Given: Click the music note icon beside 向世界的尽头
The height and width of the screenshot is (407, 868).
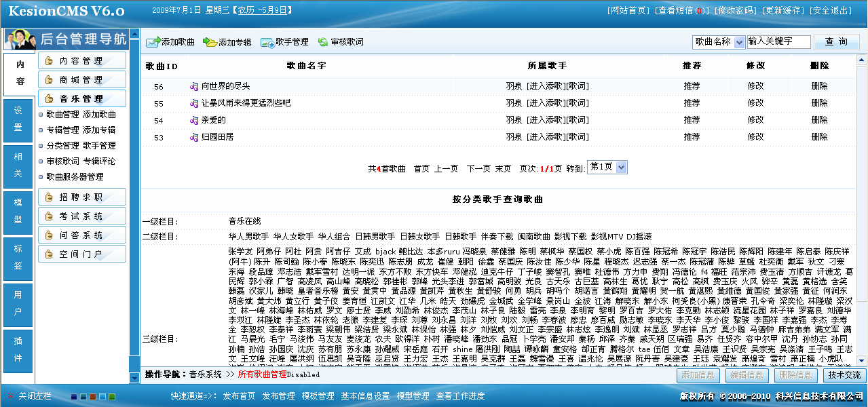Looking at the screenshot, I should coord(193,86).
